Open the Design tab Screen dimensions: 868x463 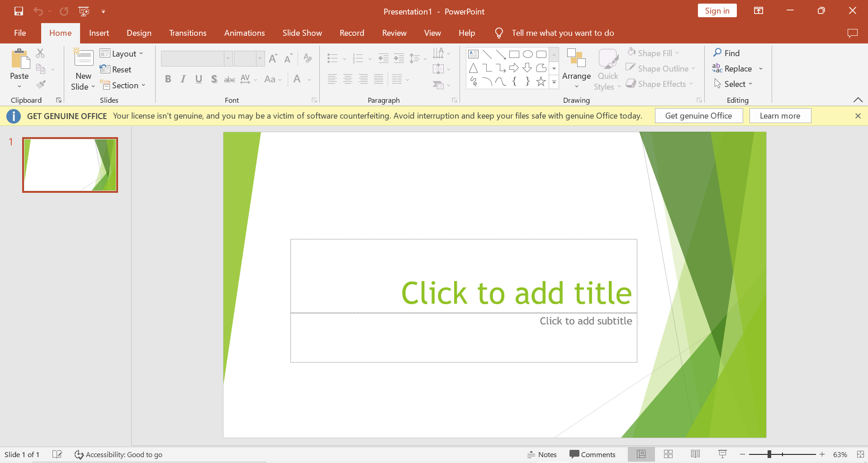pyautogui.click(x=139, y=33)
